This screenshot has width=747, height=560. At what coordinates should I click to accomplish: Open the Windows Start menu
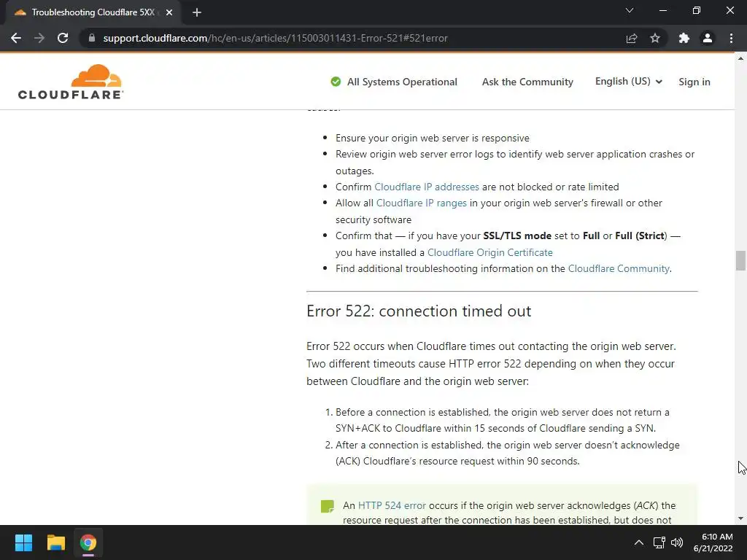tap(23, 542)
